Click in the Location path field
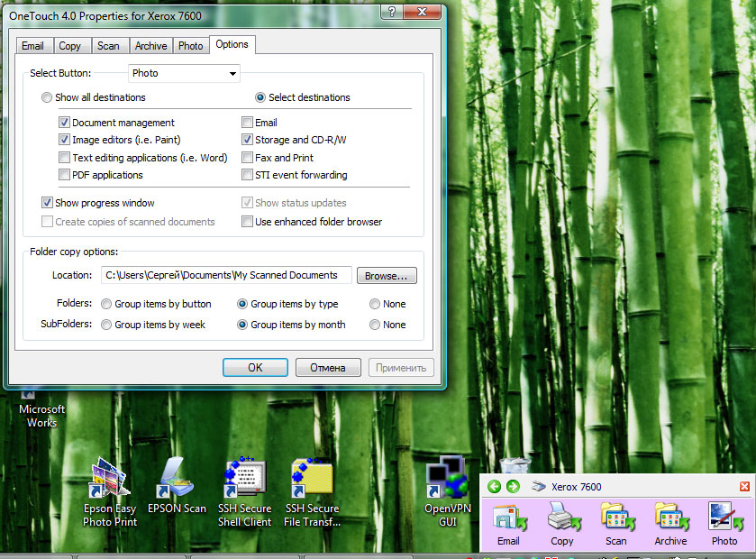 pyautogui.click(x=226, y=275)
